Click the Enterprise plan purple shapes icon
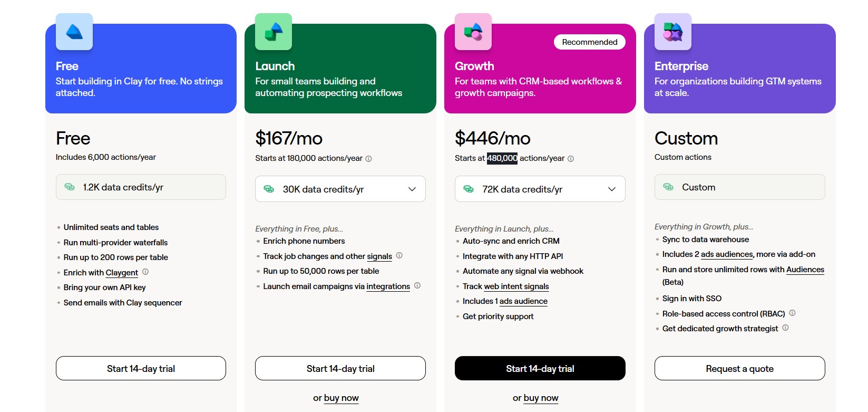 pos(673,32)
